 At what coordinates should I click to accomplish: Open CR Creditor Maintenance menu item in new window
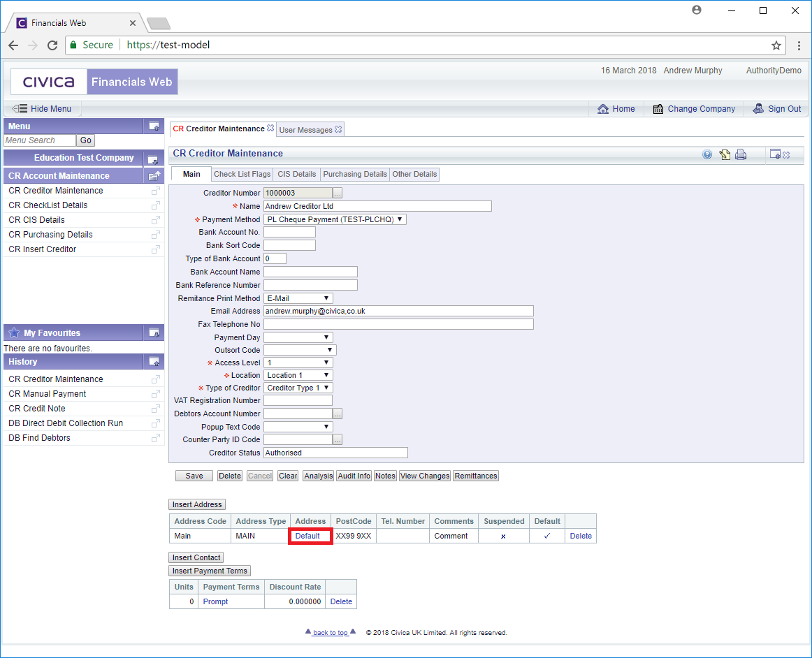pyautogui.click(x=155, y=191)
